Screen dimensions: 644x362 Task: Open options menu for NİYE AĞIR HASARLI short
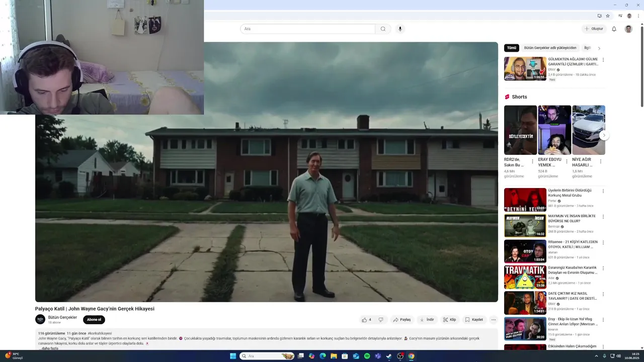tap(601, 161)
